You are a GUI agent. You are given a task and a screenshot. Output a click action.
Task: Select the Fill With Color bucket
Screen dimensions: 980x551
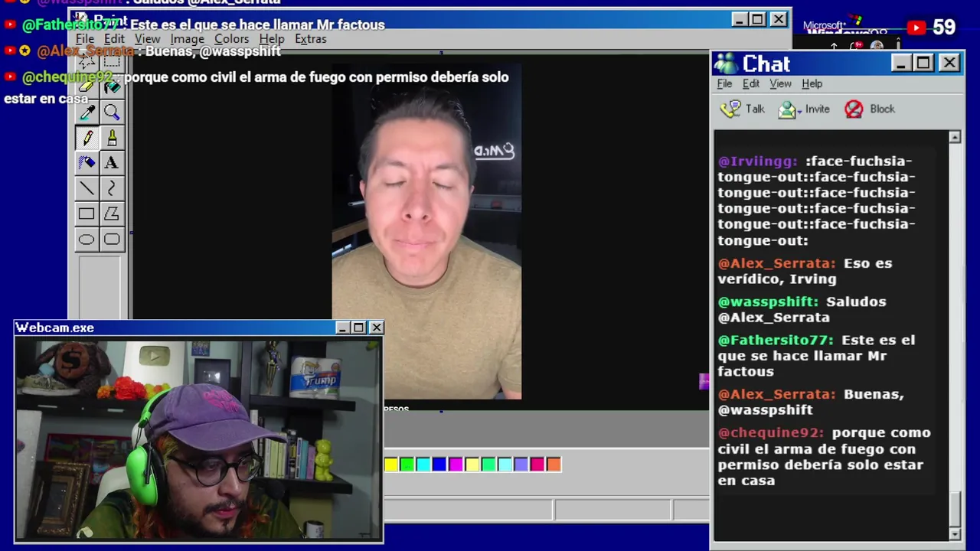tap(112, 87)
